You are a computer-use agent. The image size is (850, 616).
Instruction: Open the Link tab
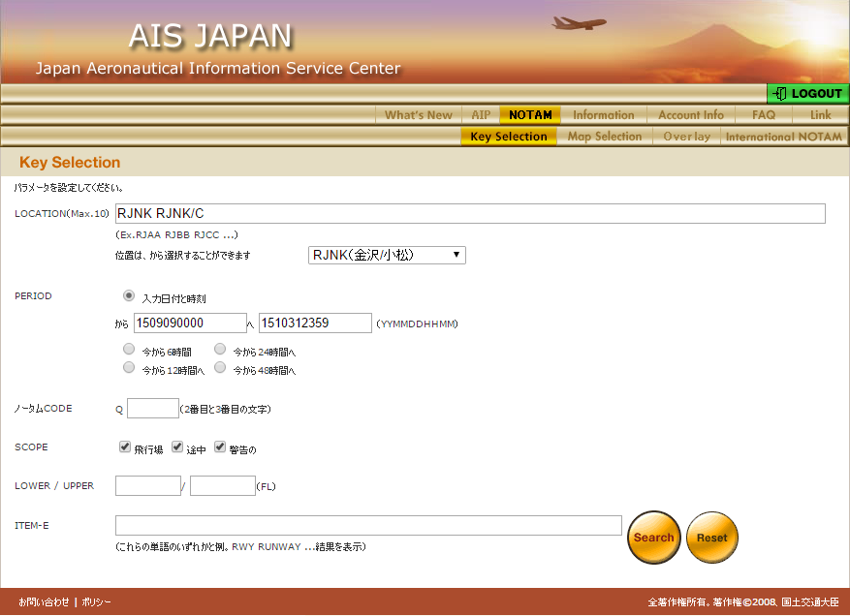[x=820, y=115]
